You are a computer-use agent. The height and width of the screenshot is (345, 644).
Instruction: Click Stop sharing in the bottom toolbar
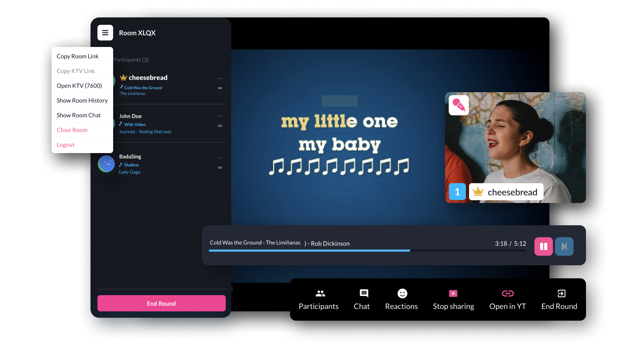coord(453,300)
